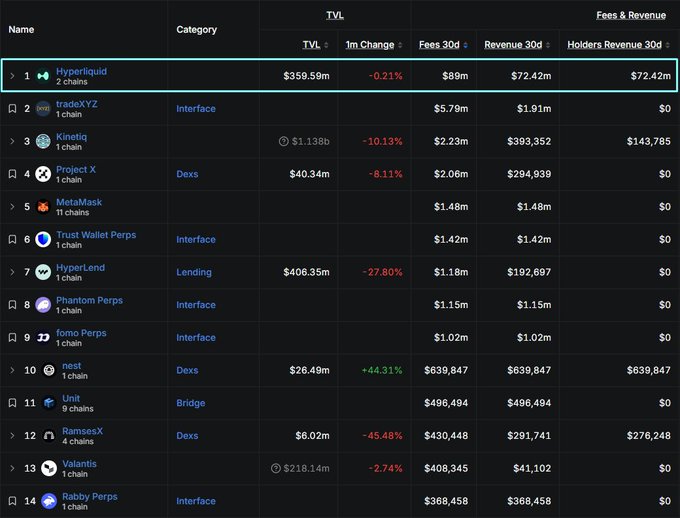Select the $359.59m Hyperliquid TVL value

[x=306, y=76]
